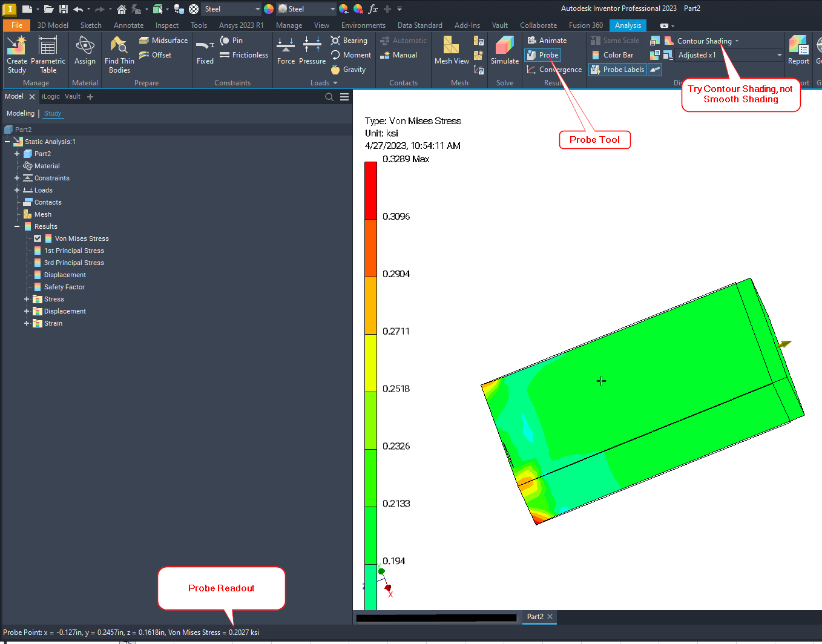Click the navigation scrollbar at the bottom
Screen dimensions: 822x644
(x=436, y=617)
